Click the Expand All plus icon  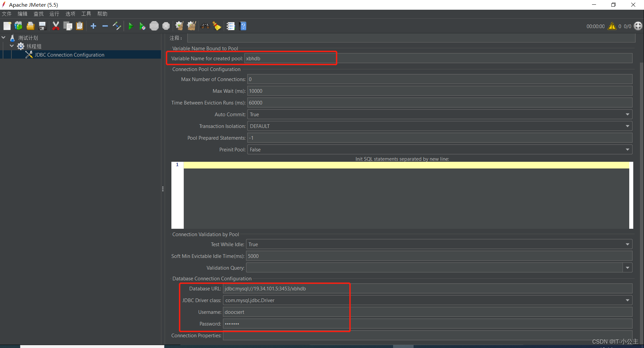(x=94, y=26)
